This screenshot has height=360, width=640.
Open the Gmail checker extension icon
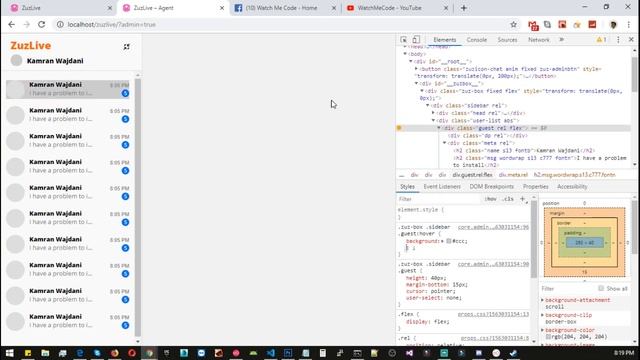(533, 25)
